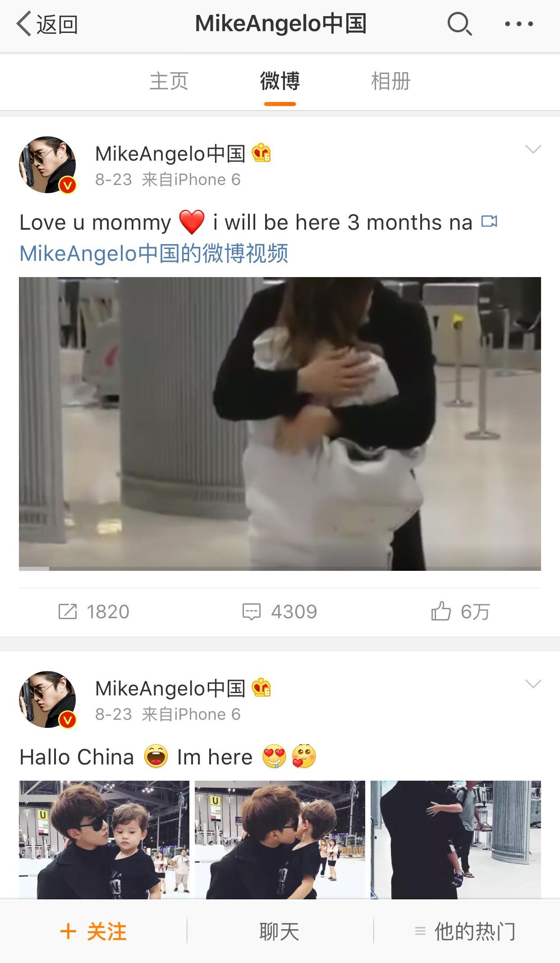Viewport: 560px width, 963px height.
Task: Switch to the 相册 tab
Action: (390, 81)
